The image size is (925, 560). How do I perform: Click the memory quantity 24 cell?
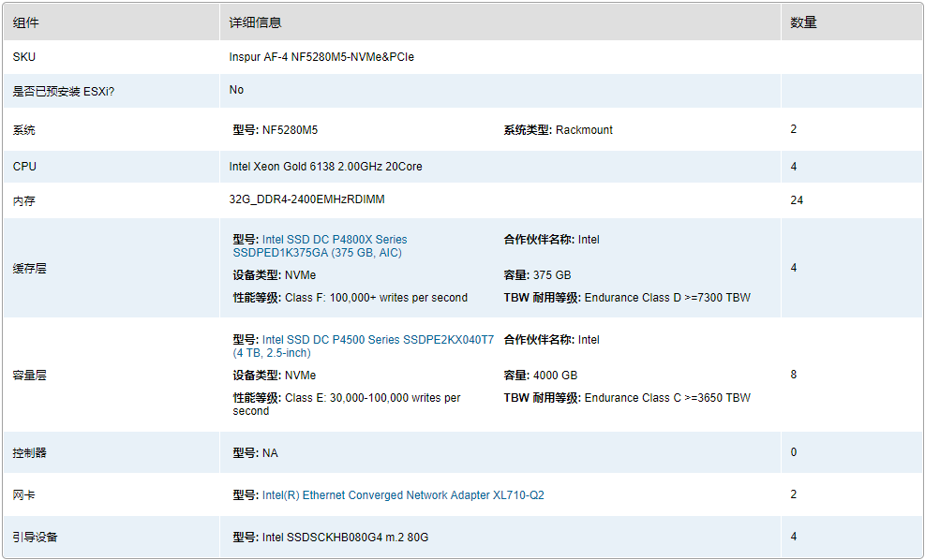(797, 200)
